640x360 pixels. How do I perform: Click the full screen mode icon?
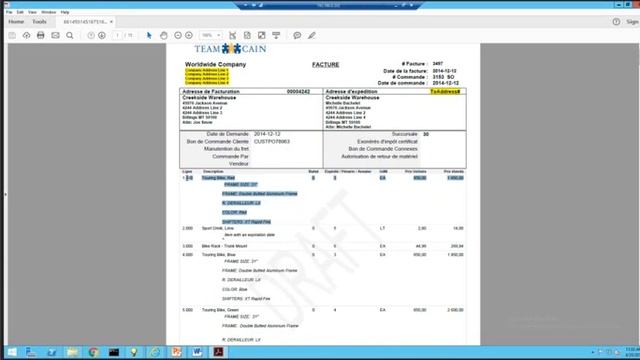262,36
